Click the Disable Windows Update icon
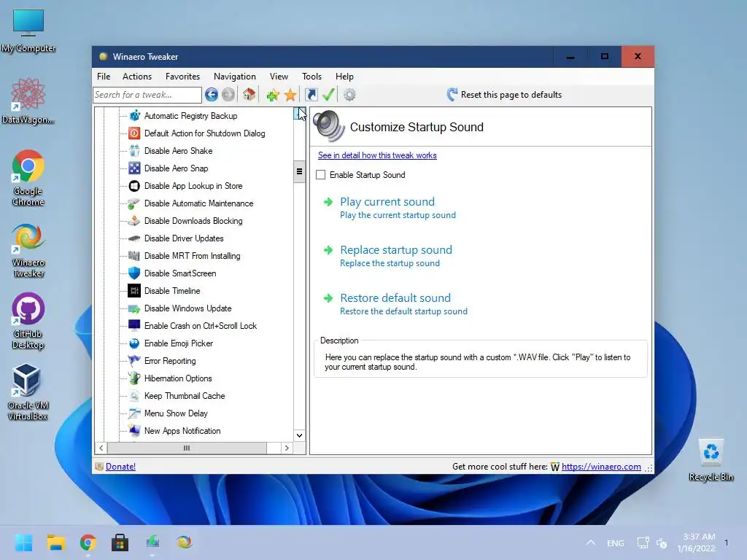 pyautogui.click(x=134, y=308)
